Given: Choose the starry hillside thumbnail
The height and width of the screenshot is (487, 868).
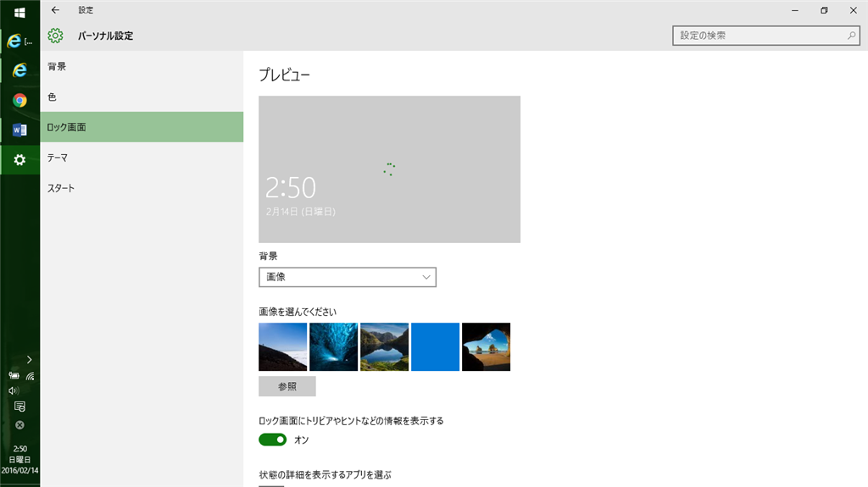Looking at the screenshot, I should coord(282,347).
